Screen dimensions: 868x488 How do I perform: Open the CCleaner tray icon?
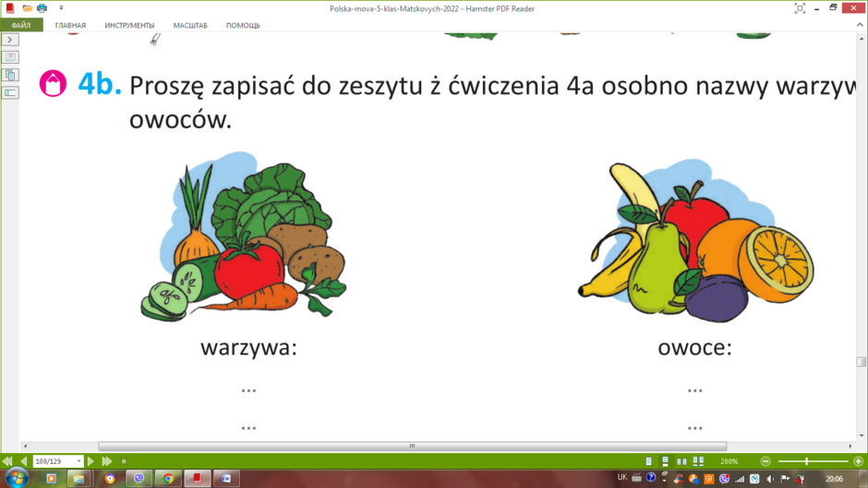tap(678, 479)
